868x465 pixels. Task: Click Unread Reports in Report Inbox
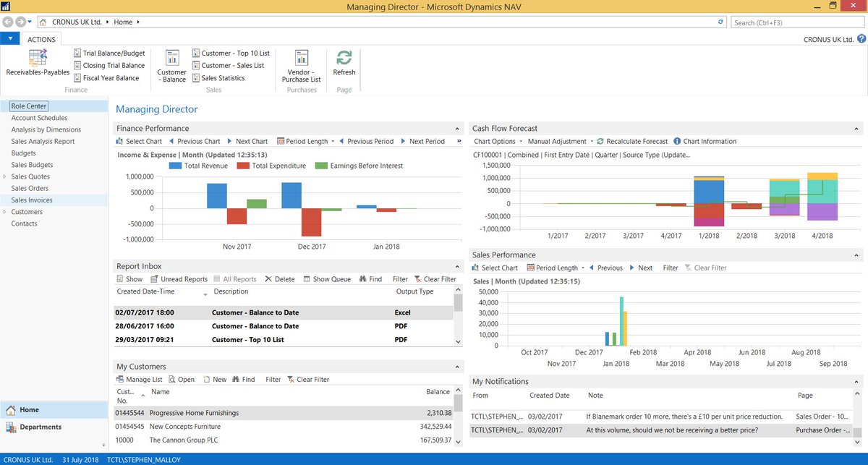[x=179, y=278]
